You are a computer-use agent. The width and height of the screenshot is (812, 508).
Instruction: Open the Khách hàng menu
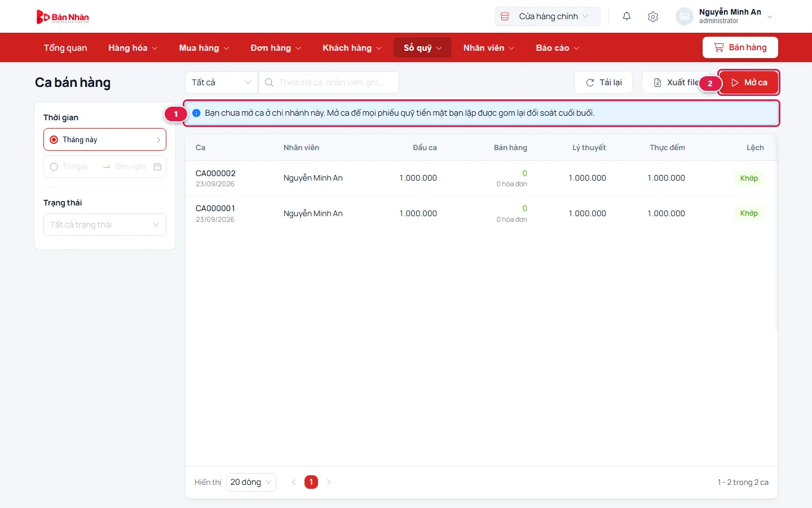(x=352, y=48)
